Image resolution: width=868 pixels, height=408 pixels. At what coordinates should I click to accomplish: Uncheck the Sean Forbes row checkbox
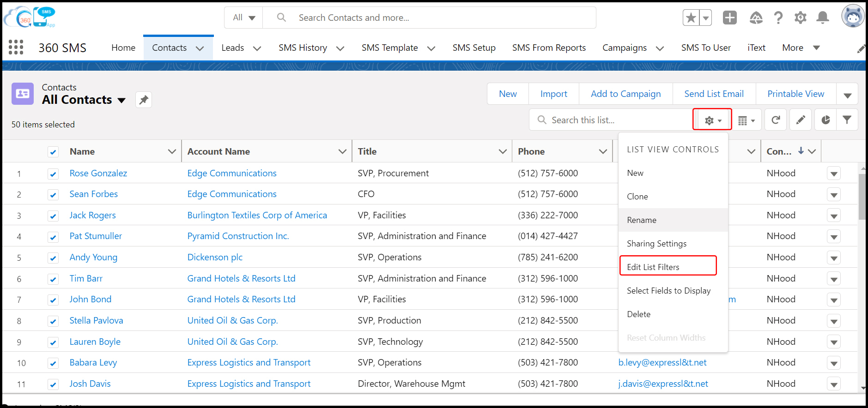pos(53,195)
